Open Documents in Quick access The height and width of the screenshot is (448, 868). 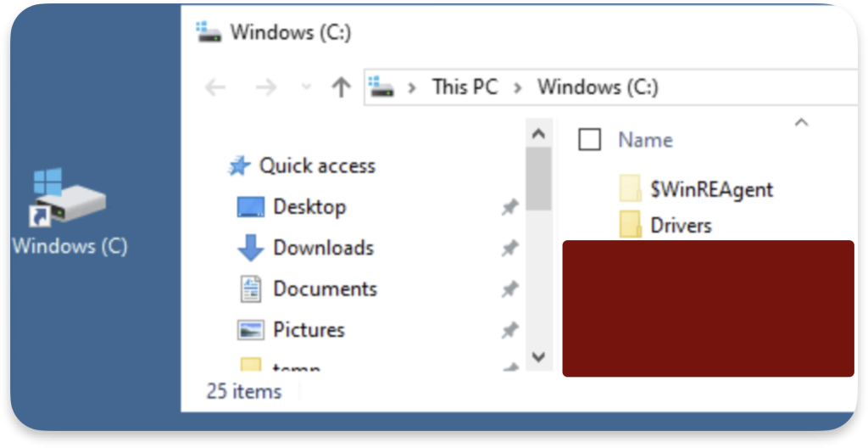click(x=325, y=288)
